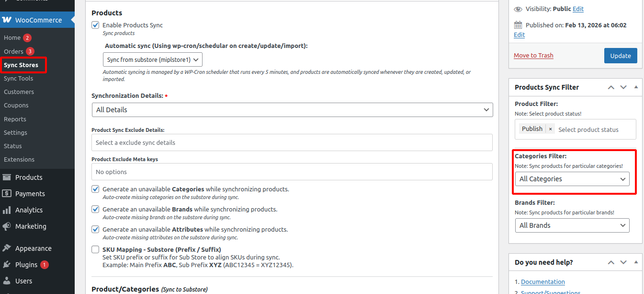Image resolution: width=644 pixels, height=294 pixels.
Task: Collapse the Products Sync Filter panel
Action: click(636, 87)
